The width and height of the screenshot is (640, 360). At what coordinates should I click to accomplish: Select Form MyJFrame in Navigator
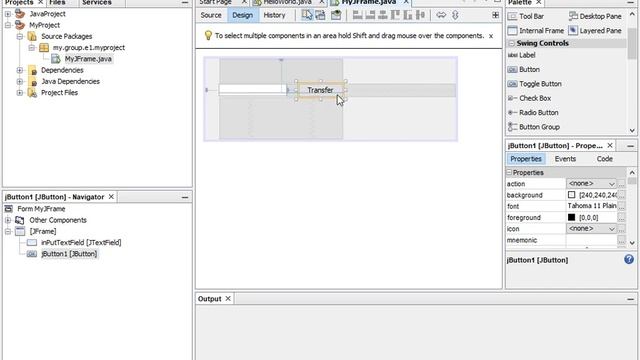click(x=41, y=209)
